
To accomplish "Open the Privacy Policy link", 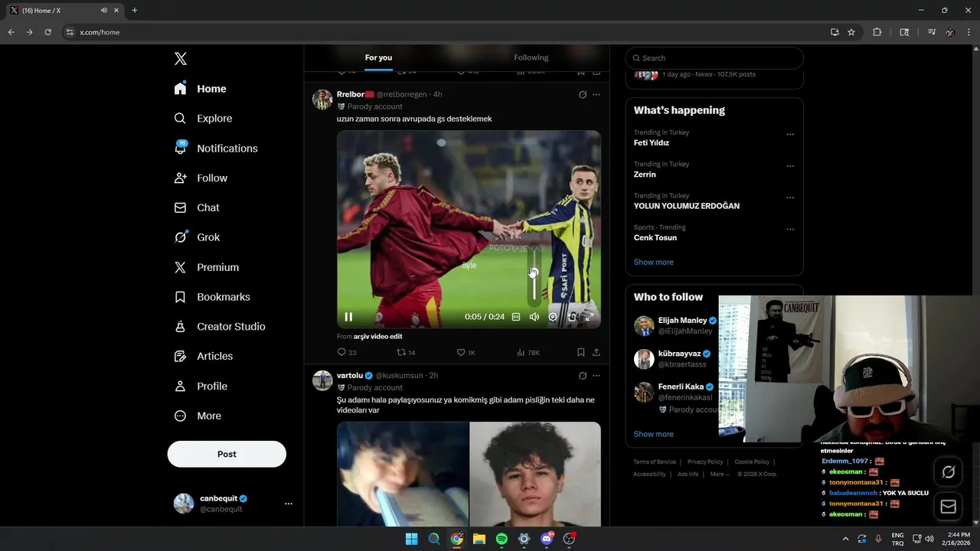I will (x=705, y=462).
